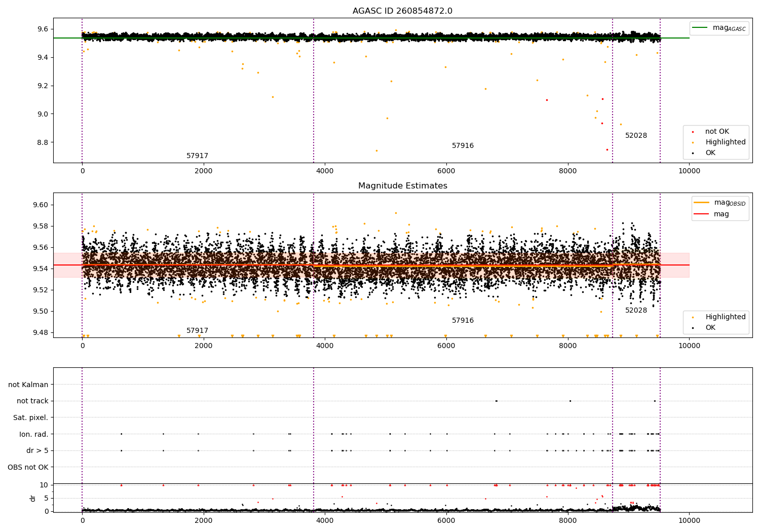This screenshot has width=760, height=532.
Task: Click x-axis tick 2000 under the top plot
Action: point(204,171)
